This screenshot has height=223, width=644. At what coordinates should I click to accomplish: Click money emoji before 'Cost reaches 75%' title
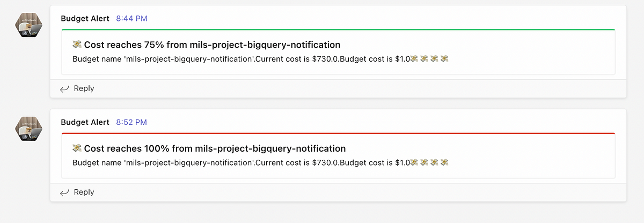[x=77, y=45]
